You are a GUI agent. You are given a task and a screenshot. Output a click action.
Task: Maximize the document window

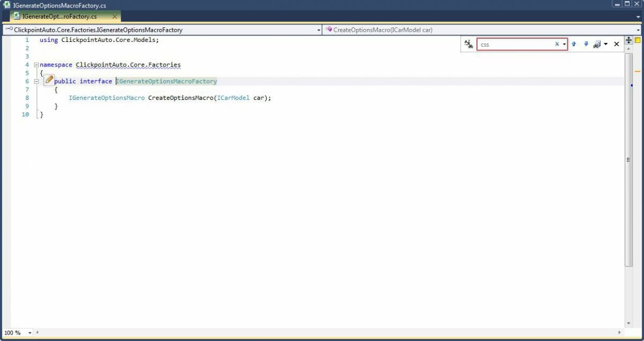pyautogui.click(x=627, y=4)
